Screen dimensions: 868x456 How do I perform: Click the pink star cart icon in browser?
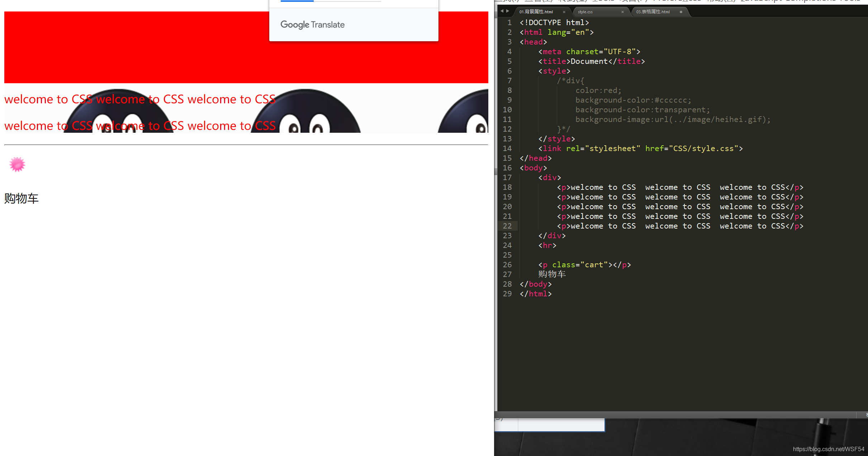click(x=17, y=164)
